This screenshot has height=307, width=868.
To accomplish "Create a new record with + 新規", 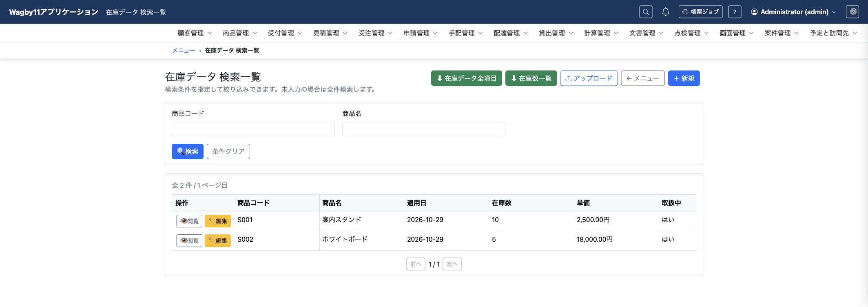I will pos(684,78).
